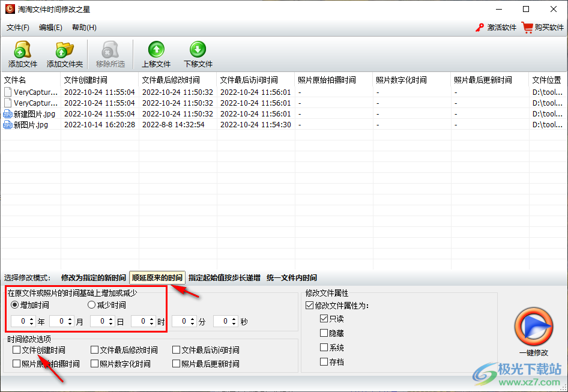Click the 分 spinner arrows
Viewport: 568px width, 392px height.
point(193,321)
